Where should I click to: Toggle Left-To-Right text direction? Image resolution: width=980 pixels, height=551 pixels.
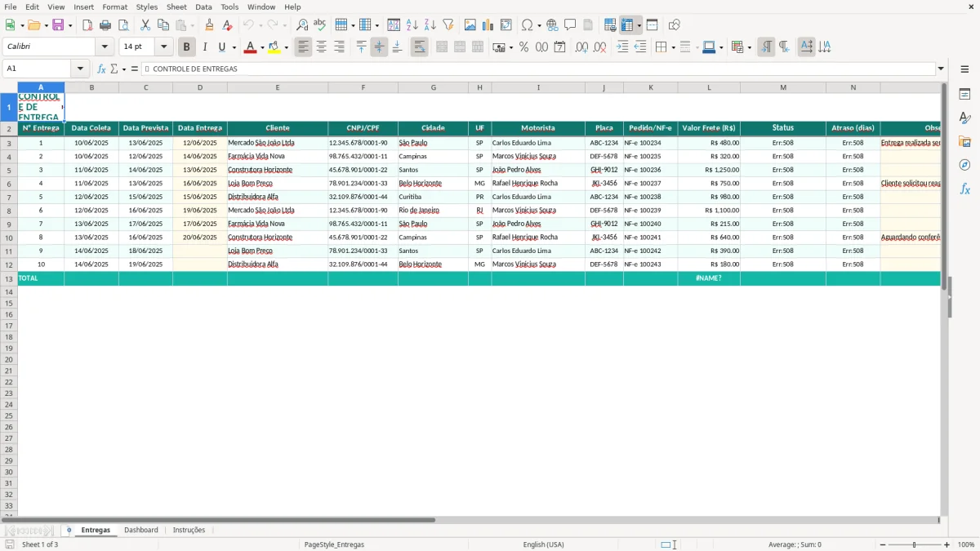[766, 47]
